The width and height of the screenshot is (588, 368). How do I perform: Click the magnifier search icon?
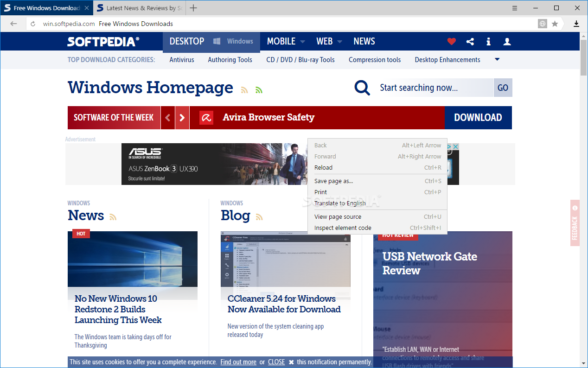pos(362,88)
